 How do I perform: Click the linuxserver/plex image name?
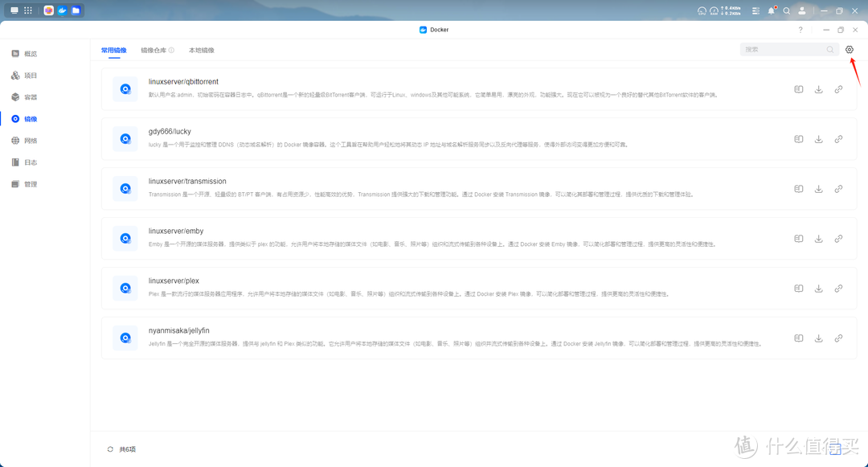coord(174,281)
